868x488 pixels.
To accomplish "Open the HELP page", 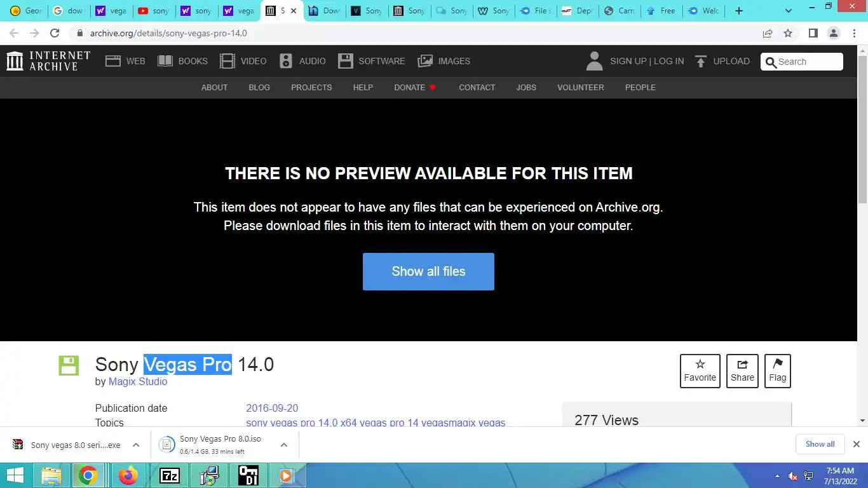I will point(363,87).
